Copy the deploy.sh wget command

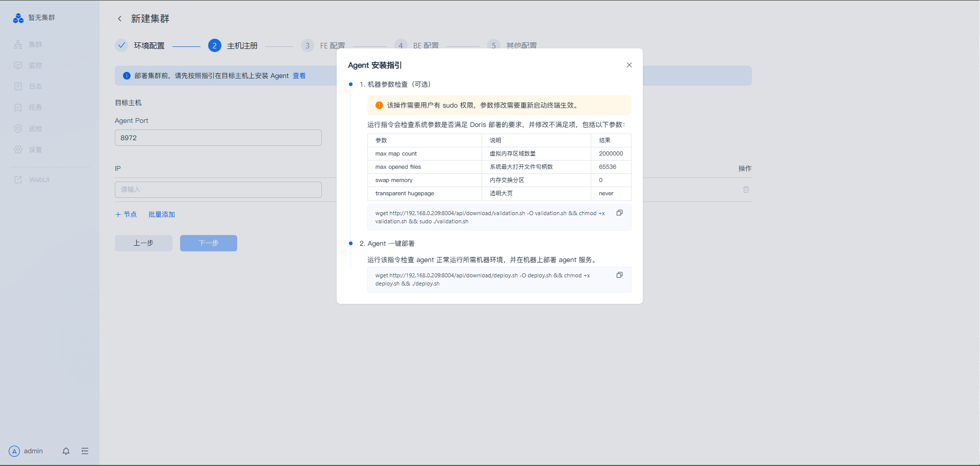[619, 275]
